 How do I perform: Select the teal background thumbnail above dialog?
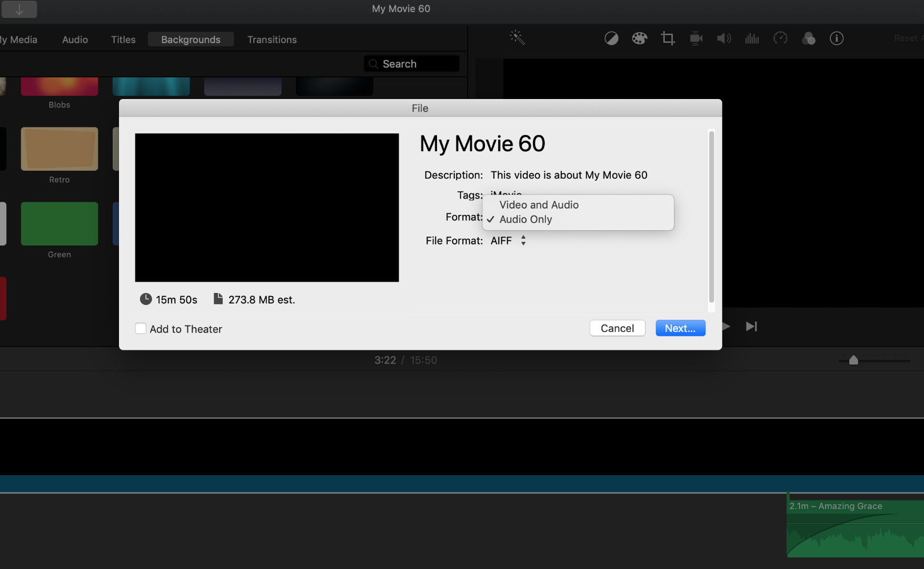[x=151, y=86]
